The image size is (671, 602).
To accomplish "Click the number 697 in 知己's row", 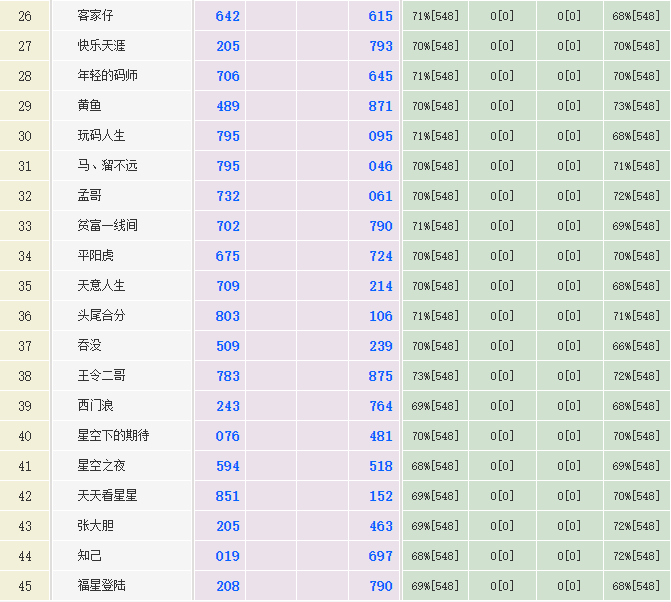I will 380,556.
